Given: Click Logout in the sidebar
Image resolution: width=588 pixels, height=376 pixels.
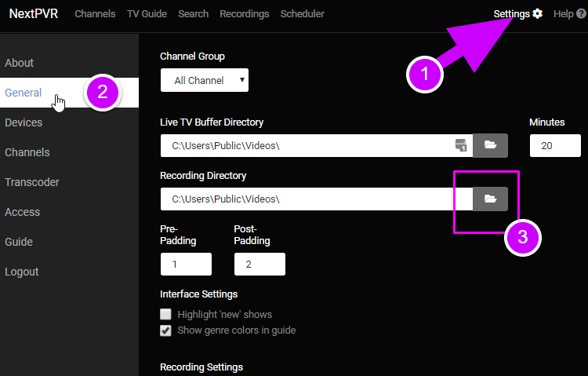Looking at the screenshot, I should coord(69,272).
